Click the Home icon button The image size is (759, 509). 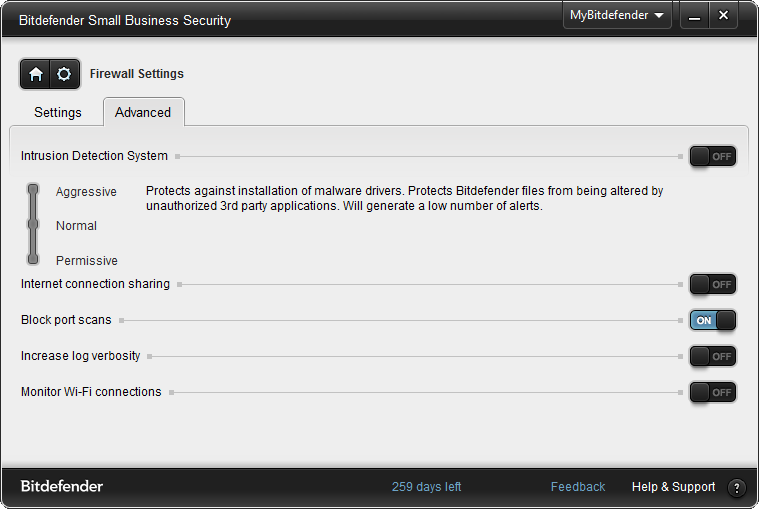click(x=36, y=74)
